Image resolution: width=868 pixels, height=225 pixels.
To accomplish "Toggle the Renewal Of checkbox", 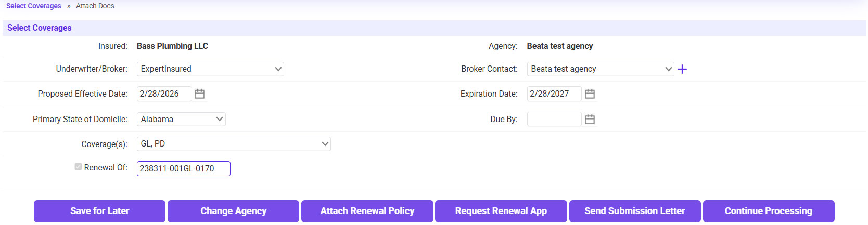I will [x=78, y=167].
